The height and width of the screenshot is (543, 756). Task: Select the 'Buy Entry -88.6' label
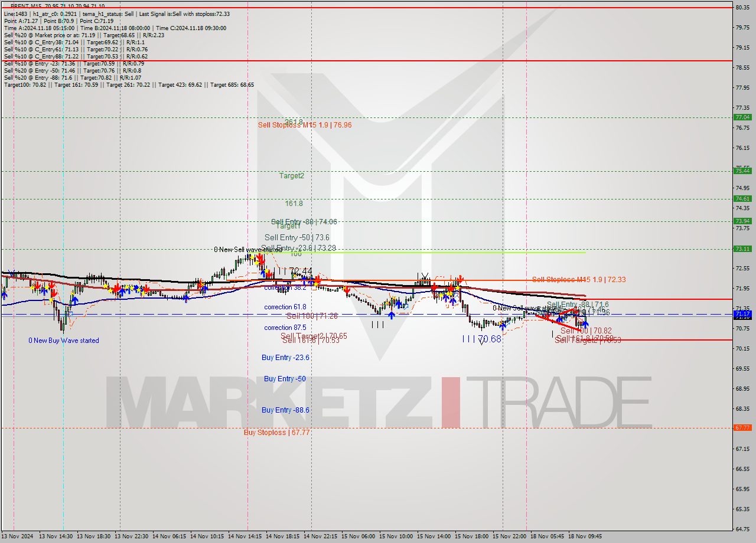pyautogui.click(x=285, y=410)
